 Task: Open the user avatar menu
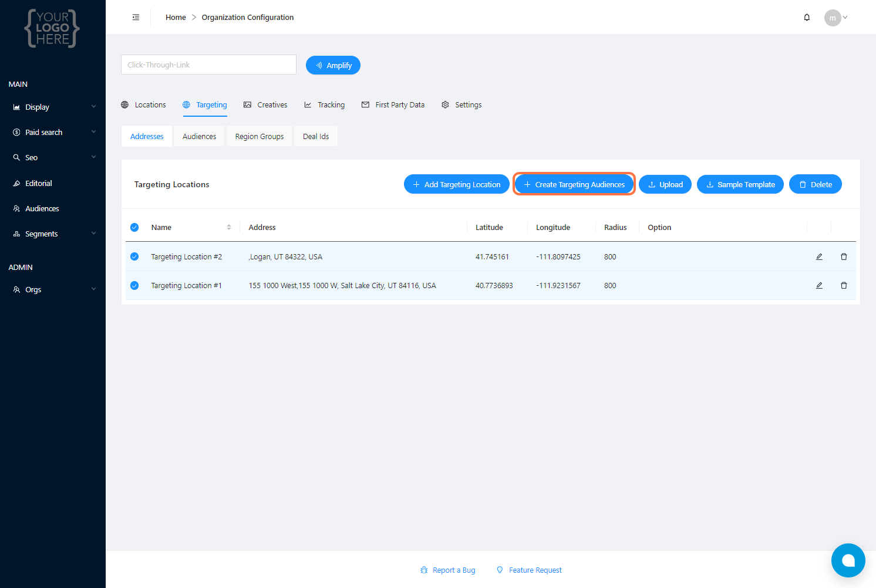click(x=833, y=18)
